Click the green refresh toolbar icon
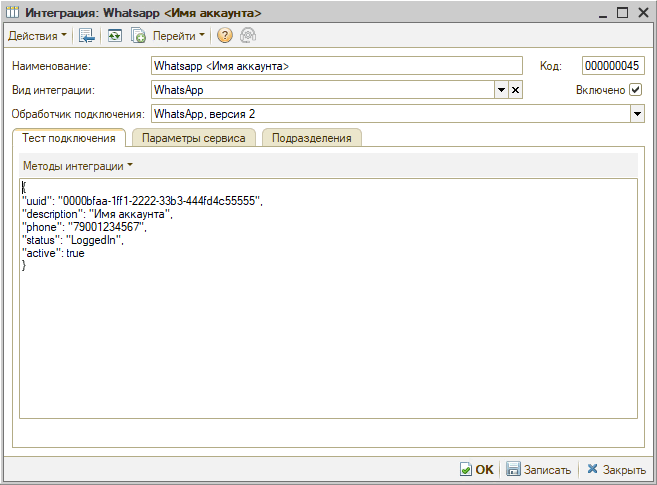Image resolution: width=657 pixels, height=485 pixels. pyautogui.click(x=115, y=36)
